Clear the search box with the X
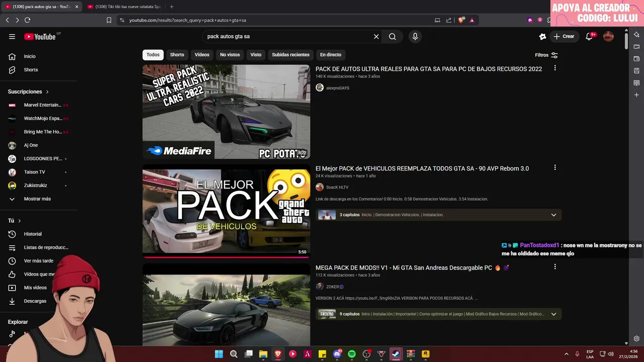This screenshot has height=362, width=644. 376,36
